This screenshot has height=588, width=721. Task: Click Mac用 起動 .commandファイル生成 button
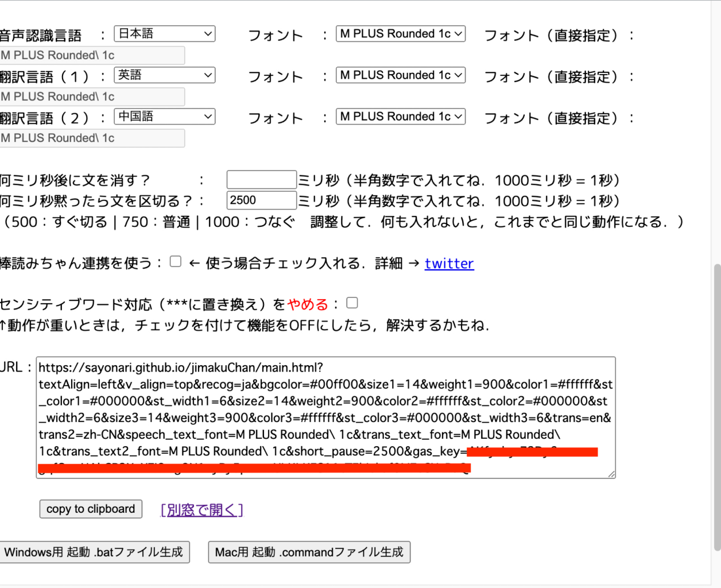(x=309, y=552)
